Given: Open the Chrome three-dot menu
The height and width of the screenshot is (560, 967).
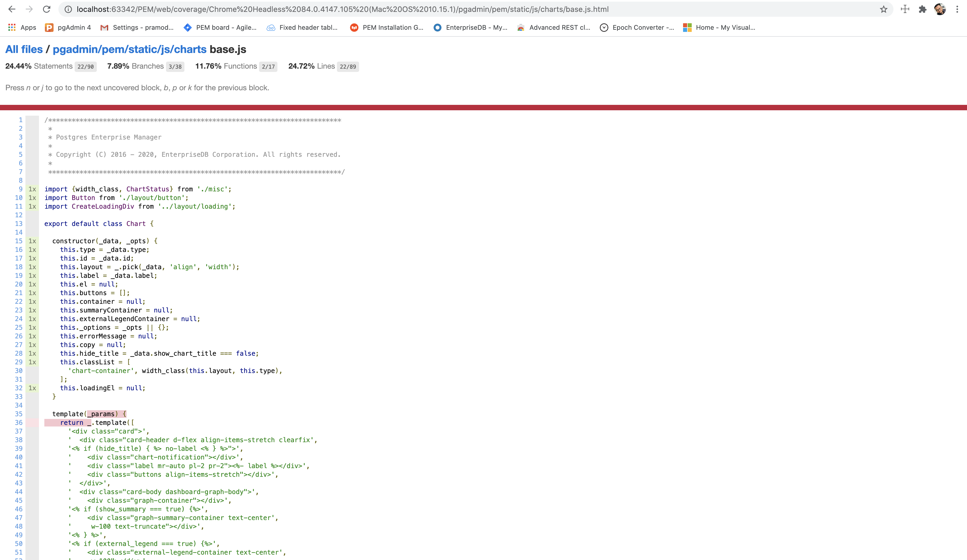Looking at the screenshot, I should pos(957,9).
